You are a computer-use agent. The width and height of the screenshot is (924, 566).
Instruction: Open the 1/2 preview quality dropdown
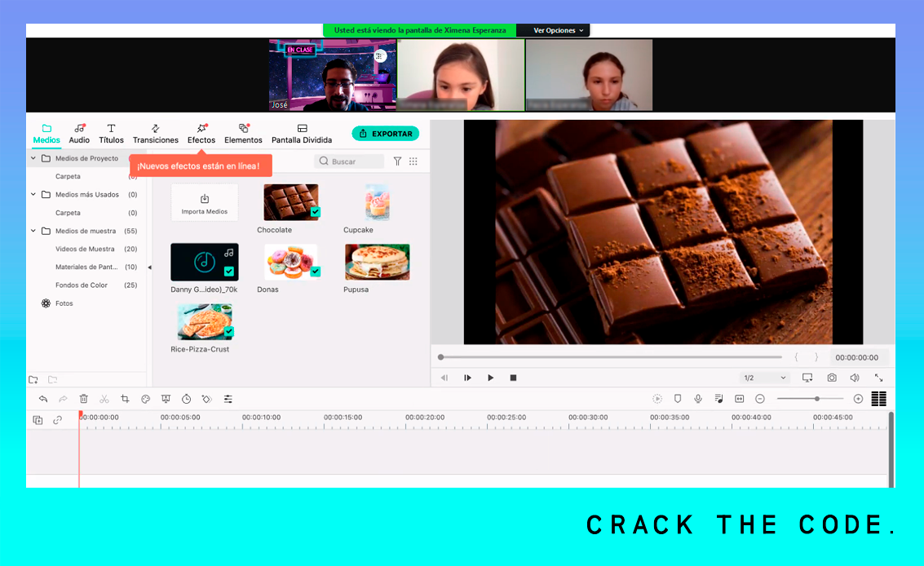pos(764,378)
